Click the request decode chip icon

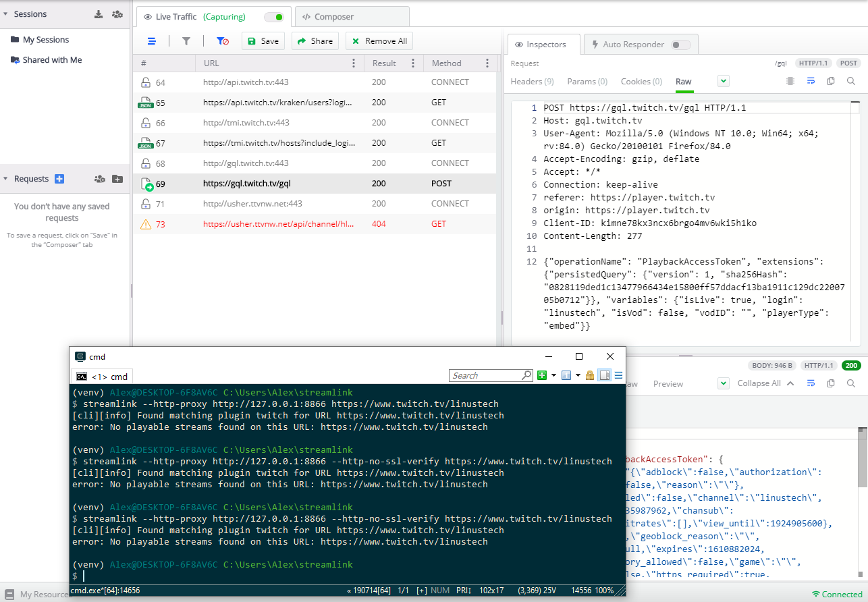click(x=790, y=81)
